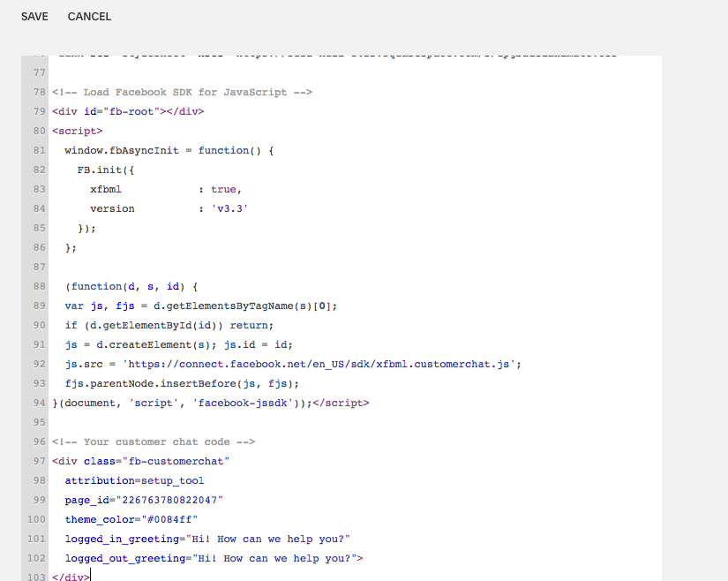Click the 'version' property name

coord(112,209)
